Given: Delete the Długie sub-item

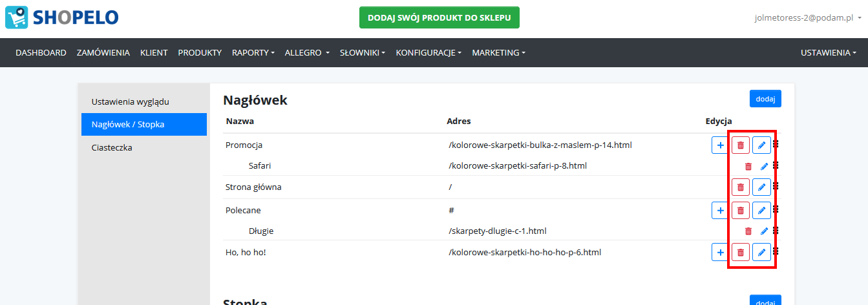Looking at the screenshot, I should [x=748, y=231].
